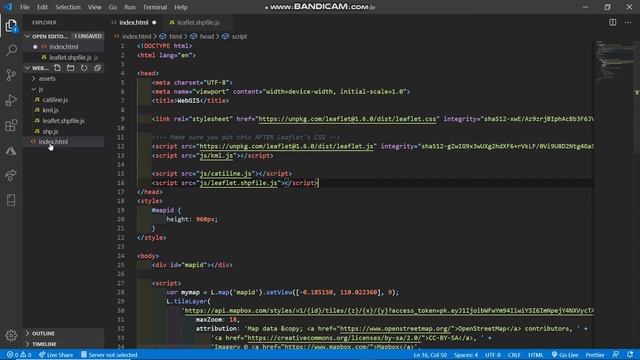Open the Terminal menu
This screenshot has height=360, width=640.
tap(155, 7)
